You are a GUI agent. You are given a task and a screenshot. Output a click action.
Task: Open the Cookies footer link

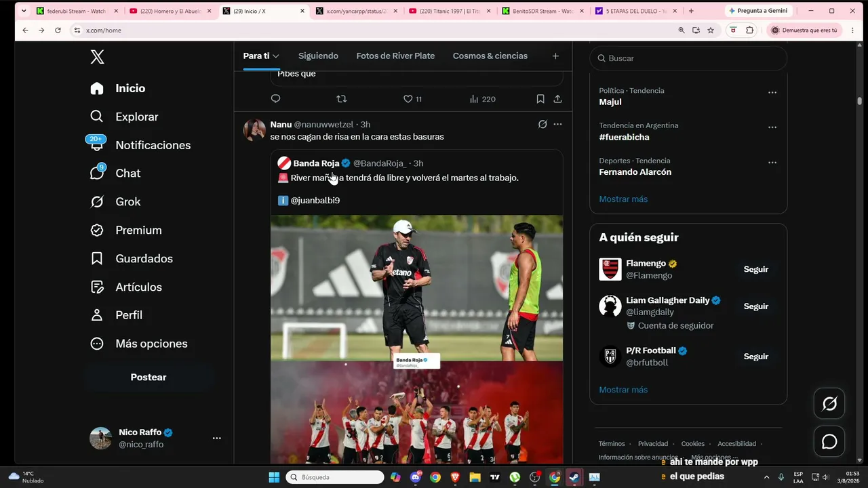[x=693, y=444]
